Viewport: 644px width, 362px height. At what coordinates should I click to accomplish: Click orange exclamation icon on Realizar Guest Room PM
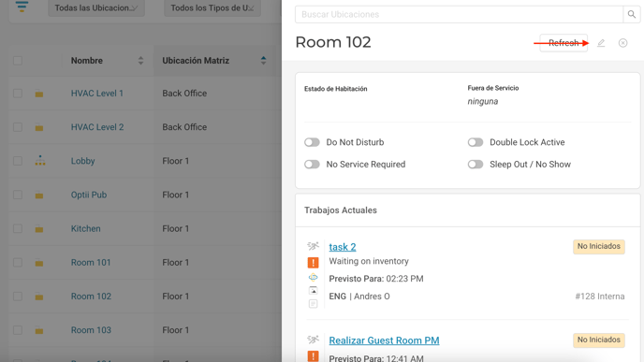(x=313, y=355)
